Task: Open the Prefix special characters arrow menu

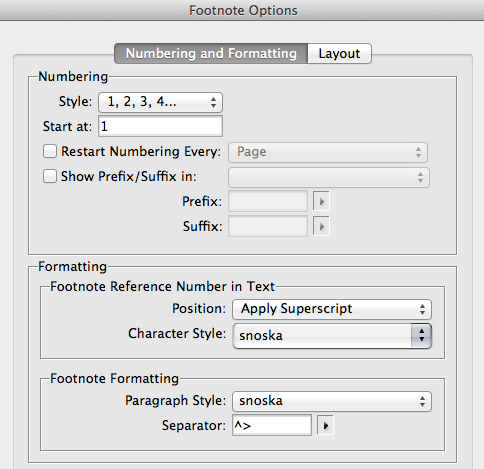Action: pyautogui.click(x=321, y=201)
